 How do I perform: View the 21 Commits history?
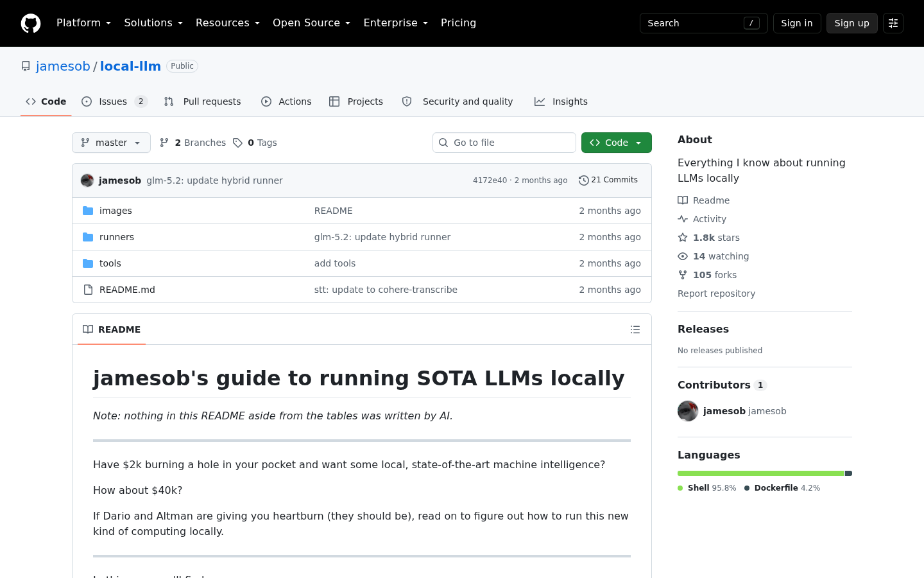[608, 180]
